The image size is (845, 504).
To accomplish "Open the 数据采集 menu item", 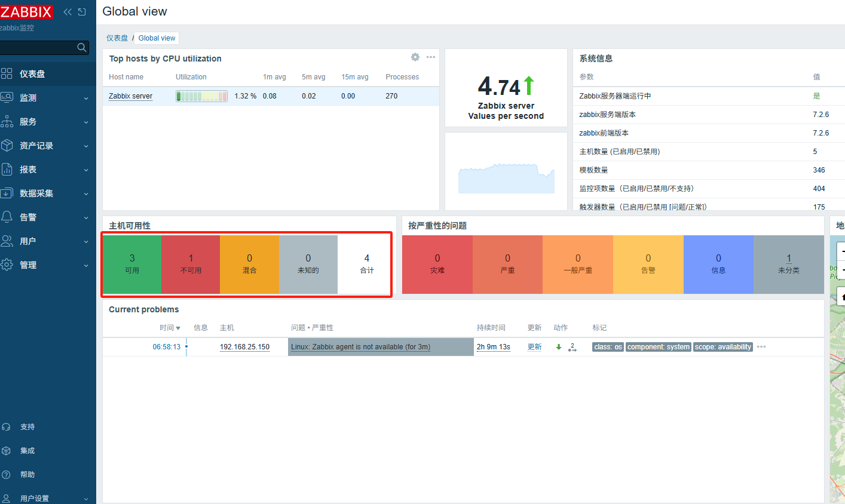I will pos(48,193).
